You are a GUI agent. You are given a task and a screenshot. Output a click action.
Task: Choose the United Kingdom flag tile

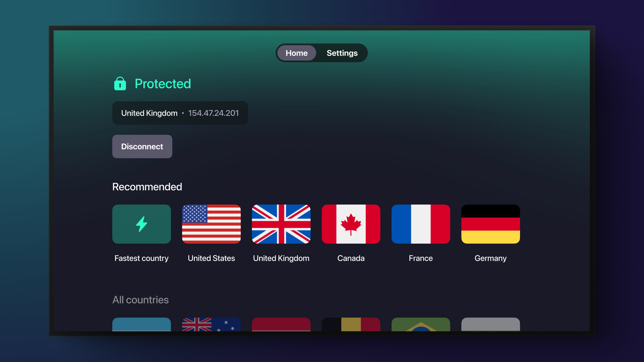281,224
